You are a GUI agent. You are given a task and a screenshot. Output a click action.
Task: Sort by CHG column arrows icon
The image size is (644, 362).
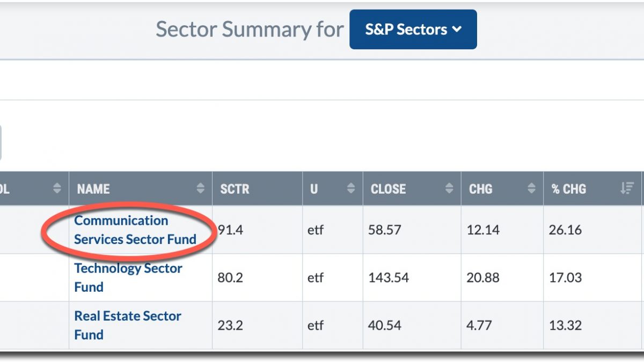click(x=531, y=189)
